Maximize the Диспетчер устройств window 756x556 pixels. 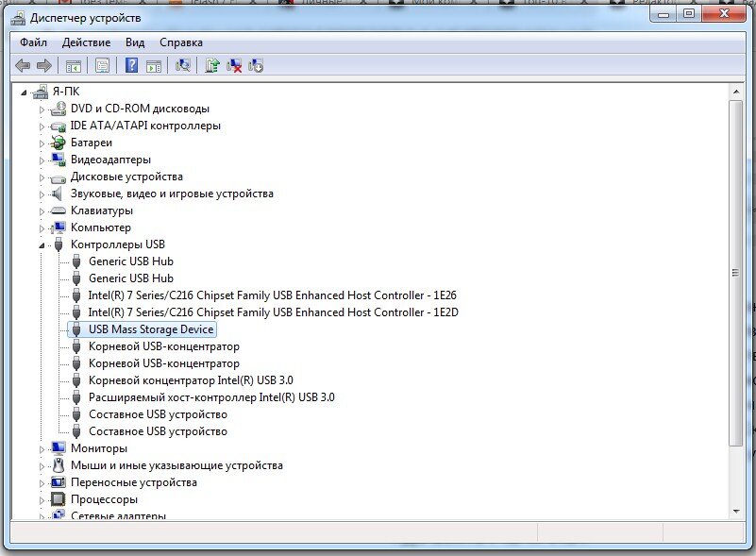pos(690,14)
